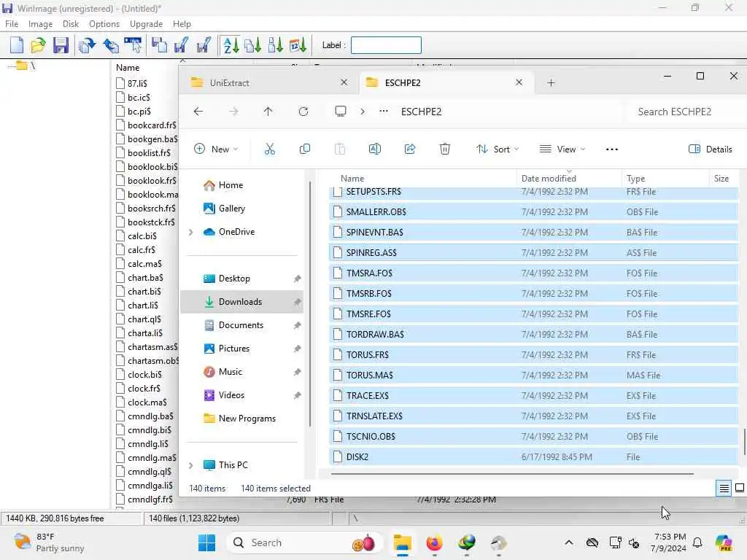Open the Options menu in WinImage
This screenshot has height=560, width=747.
[104, 24]
